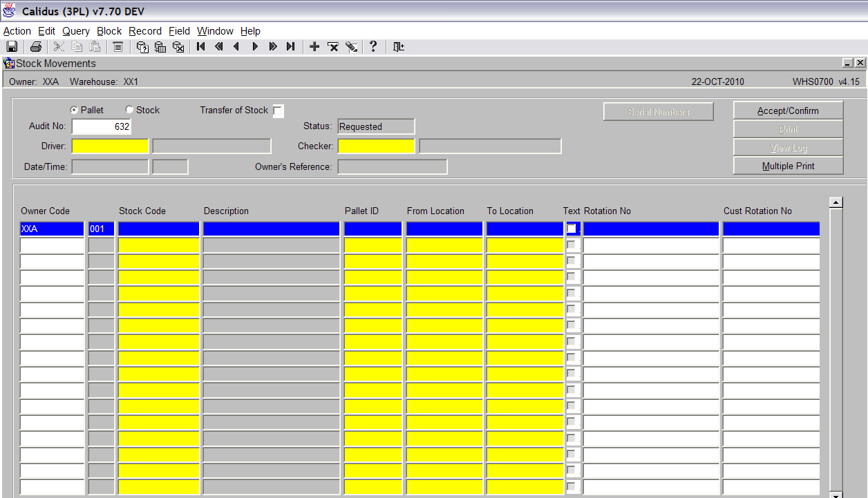868x498 pixels.
Task: Click Cust Rotation No cell in XXA row
Action: coord(771,229)
